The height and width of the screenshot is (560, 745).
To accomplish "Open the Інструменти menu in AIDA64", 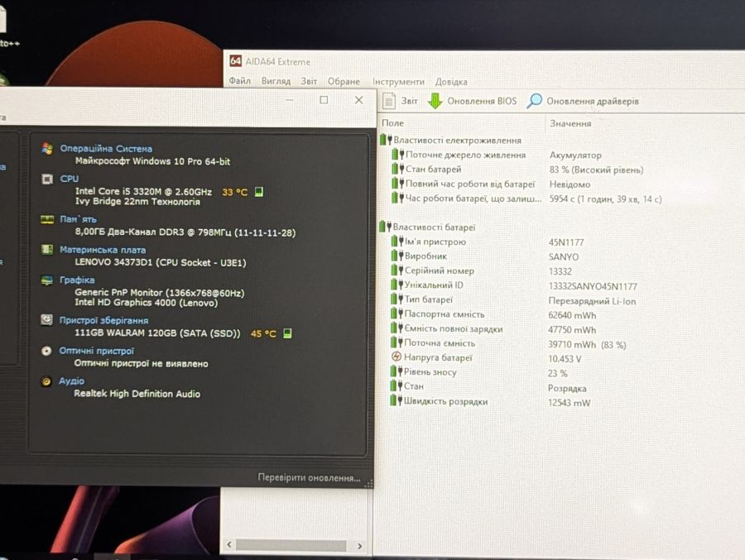I will point(398,82).
